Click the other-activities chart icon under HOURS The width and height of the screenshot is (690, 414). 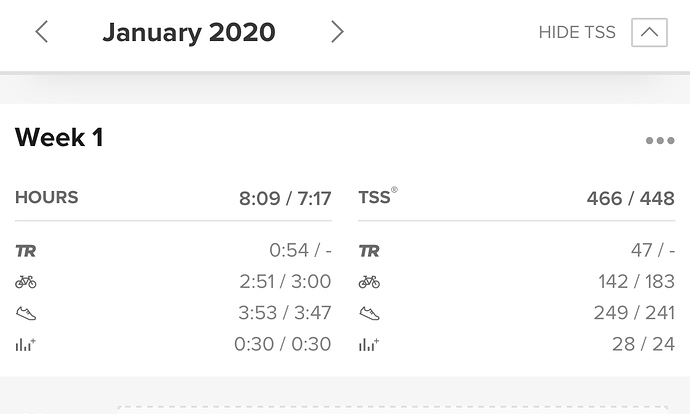click(26, 344)
